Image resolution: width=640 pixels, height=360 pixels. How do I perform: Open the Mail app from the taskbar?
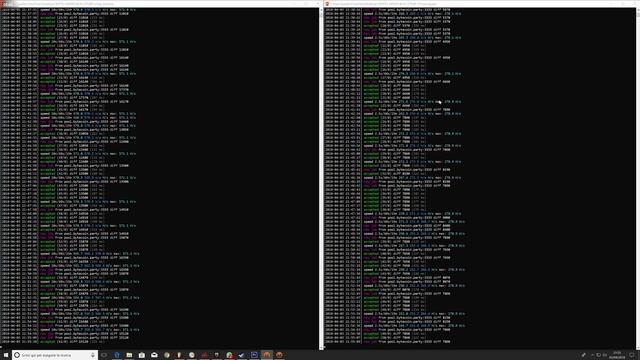pyautogui.click(x=154, y=355)
